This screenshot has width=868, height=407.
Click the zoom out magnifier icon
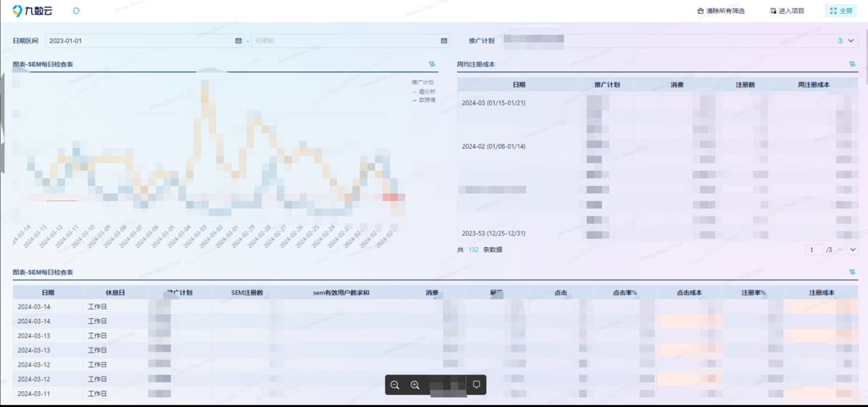click(395, 385)
